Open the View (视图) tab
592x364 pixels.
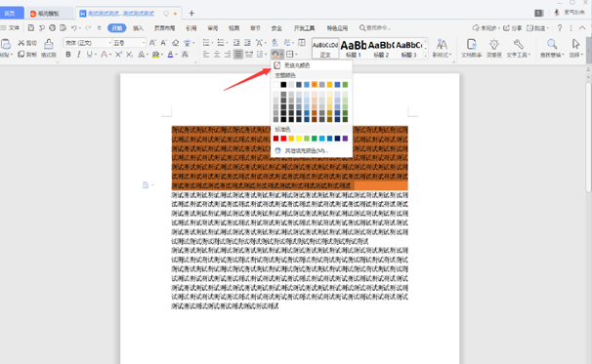coord(234,28)
